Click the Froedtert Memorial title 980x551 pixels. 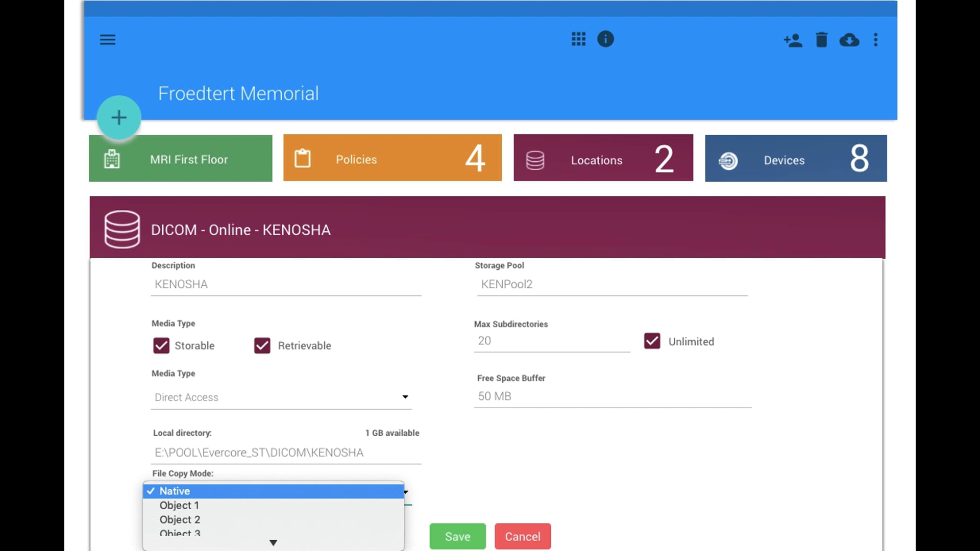coord(238,93)
